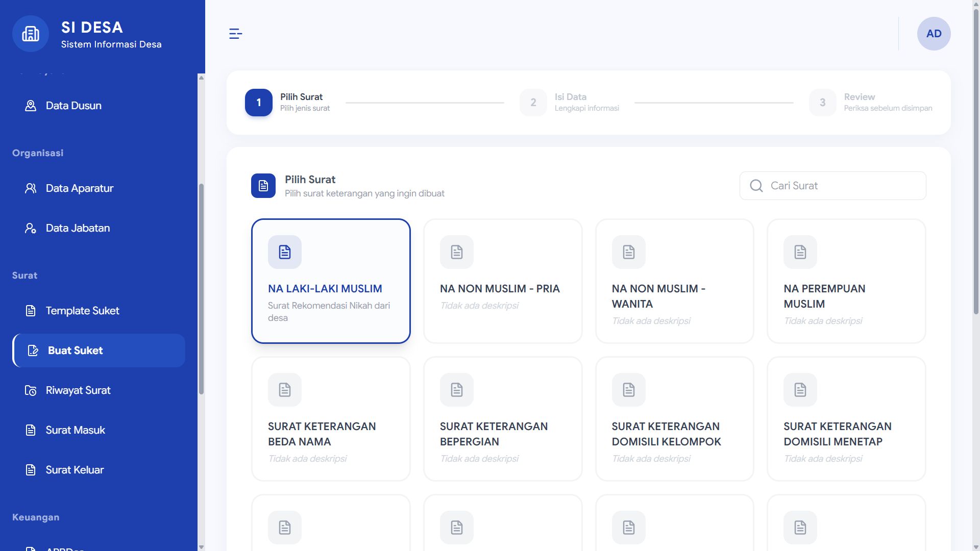Click the Riwayat Surat folder-clock icon
This screenshot has width=980, height=551.
pos(31,390)
